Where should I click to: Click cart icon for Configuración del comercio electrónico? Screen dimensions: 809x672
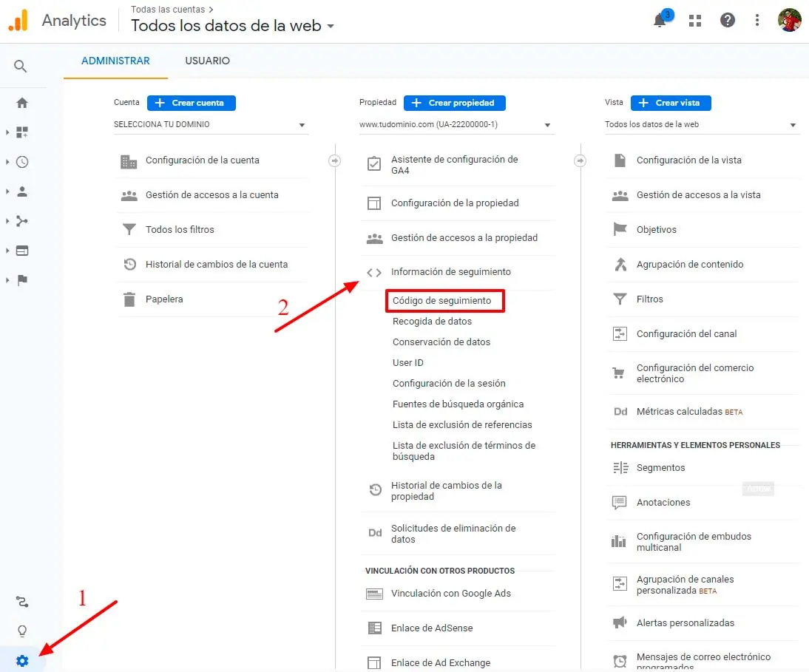coord(619,373)
